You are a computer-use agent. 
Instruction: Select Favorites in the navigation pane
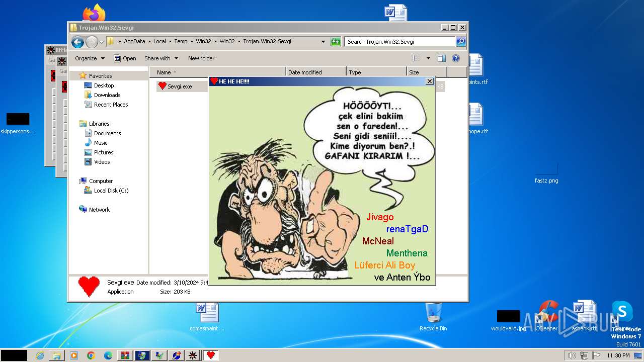coord(100,76)
